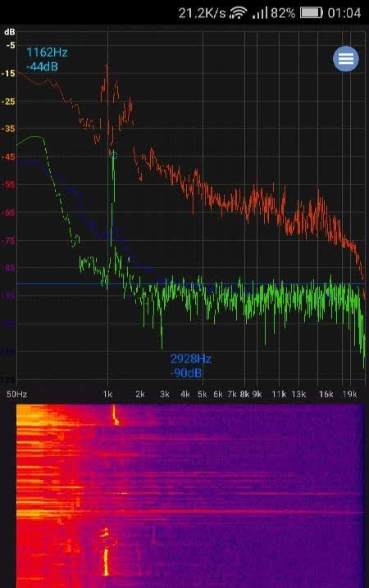
Task: Tap the horizontal blue threshold line
Action: (191, 284)
